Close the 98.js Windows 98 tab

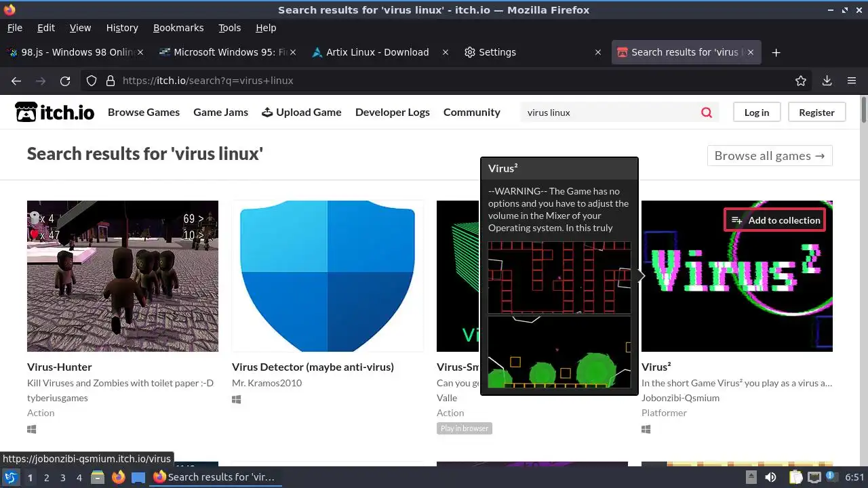[x=140, y=52]
